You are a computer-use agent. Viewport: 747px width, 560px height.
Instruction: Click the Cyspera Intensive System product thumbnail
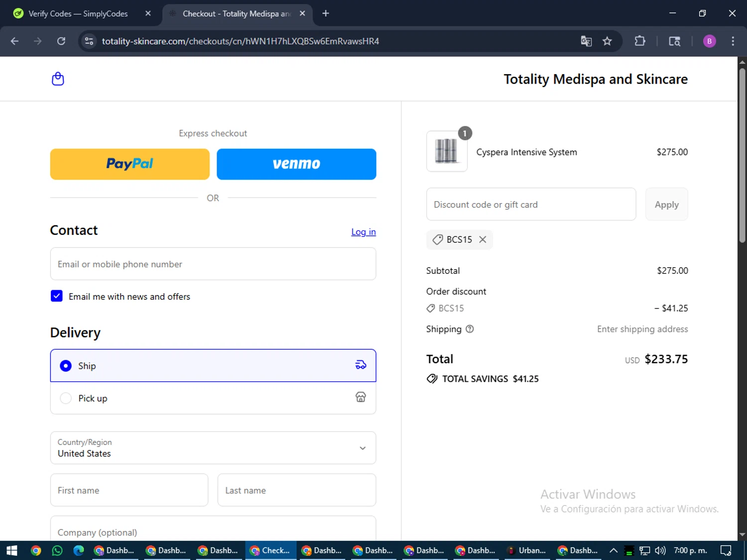pos(447,151)
